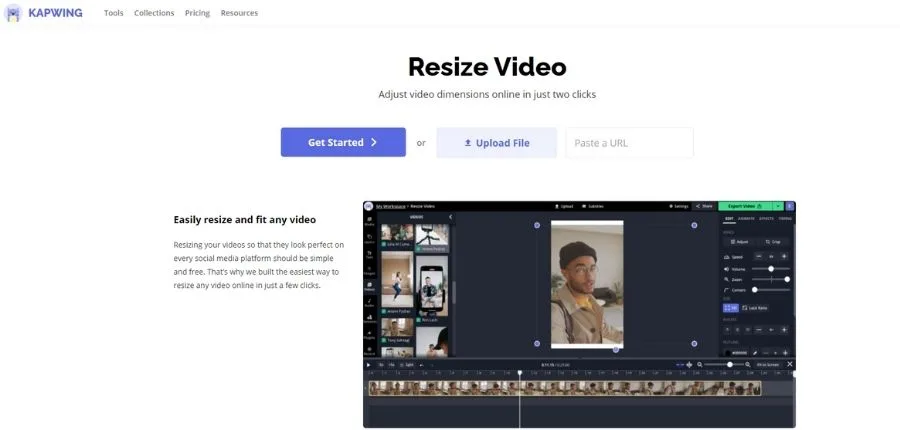Open Settings via the gear icon
This screenshot has height=430, width=900.
(679, 206)
